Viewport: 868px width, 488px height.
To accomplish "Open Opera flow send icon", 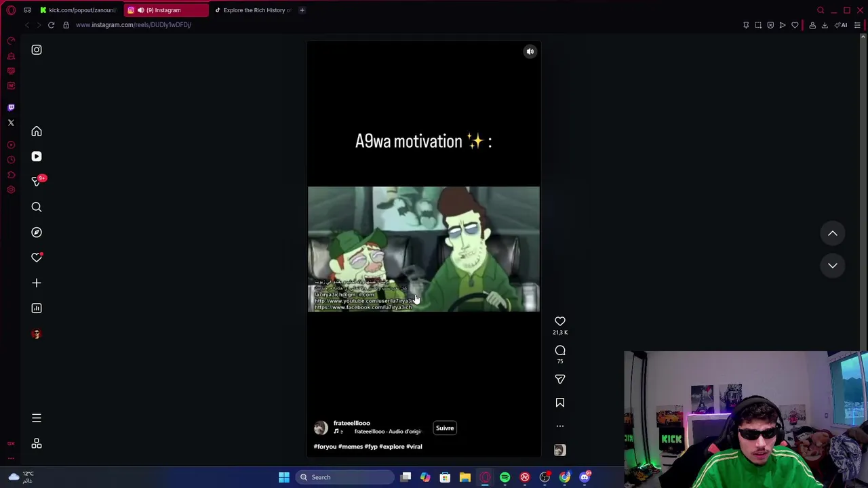I will pyautogui.click(x=783, y=25).
